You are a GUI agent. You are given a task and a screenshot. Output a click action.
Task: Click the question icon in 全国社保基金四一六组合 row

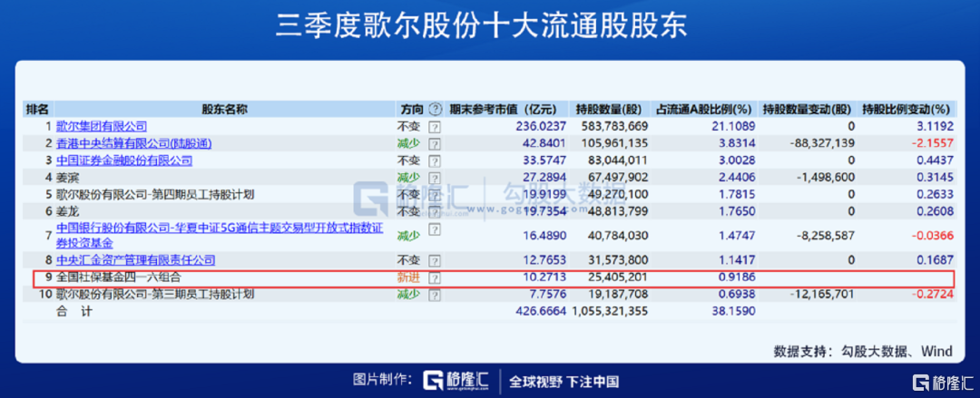[435, 277]
